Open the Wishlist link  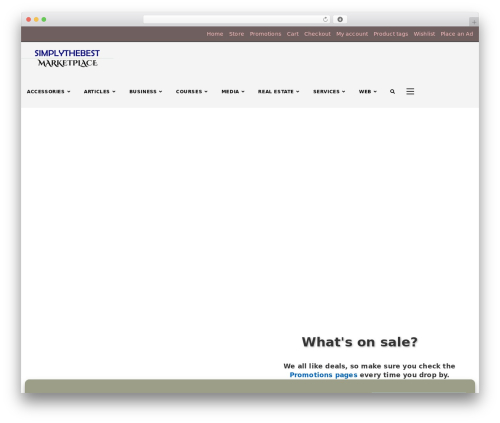[x=424, y=34]
